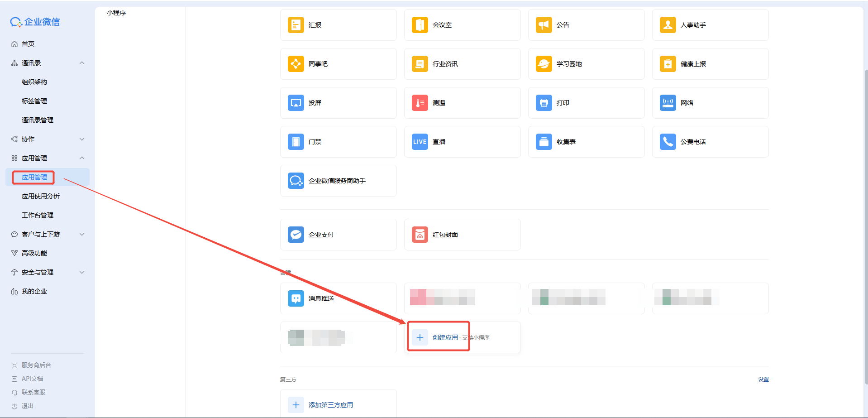The image size is (868, 418).
Task: Open the 消息推送 chat icon
Action: pyautogui.click(x=296, y=298)
